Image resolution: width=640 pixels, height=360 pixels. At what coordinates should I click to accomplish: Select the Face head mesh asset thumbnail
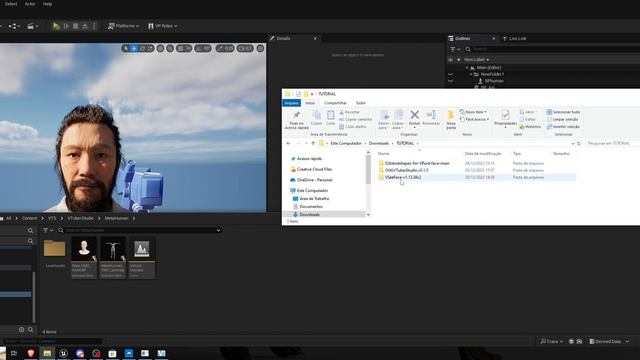pyautogui.click(x=84, y=249)
